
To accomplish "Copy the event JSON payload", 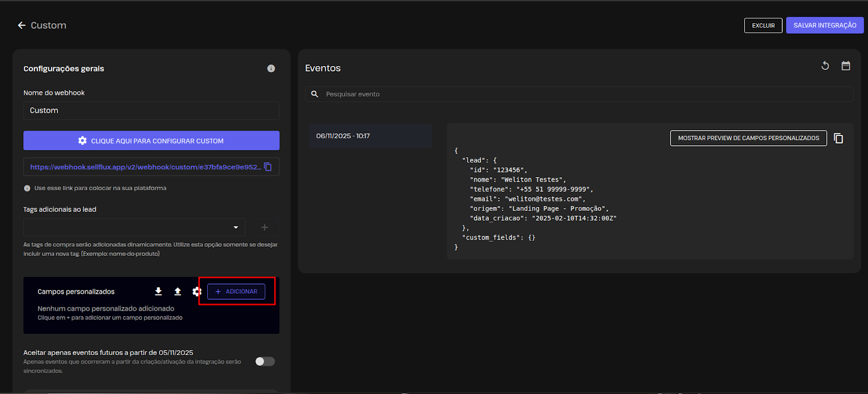I will (x=838, y=138).
